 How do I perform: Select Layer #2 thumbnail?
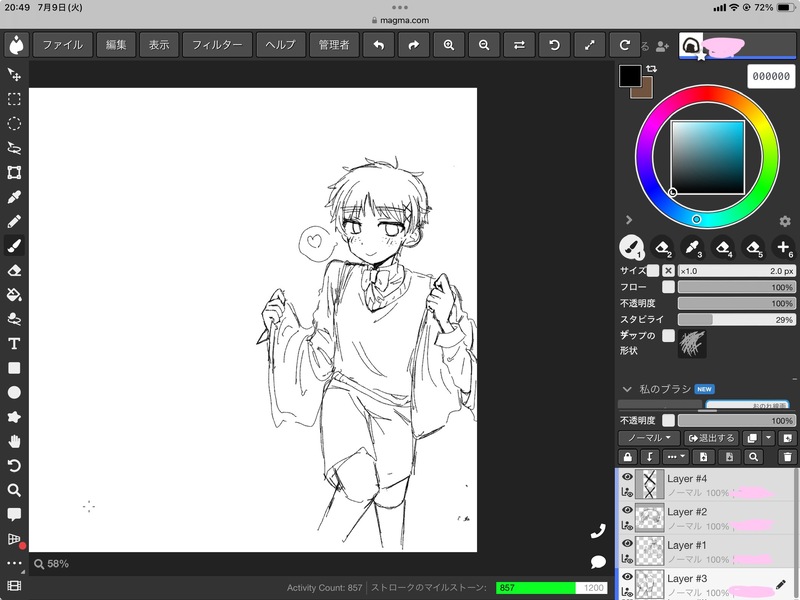pyautogui.click(x=649, y=517)
